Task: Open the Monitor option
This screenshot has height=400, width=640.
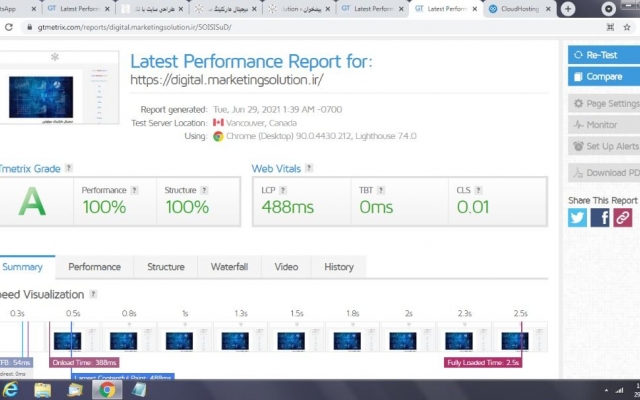Action: 604,125
